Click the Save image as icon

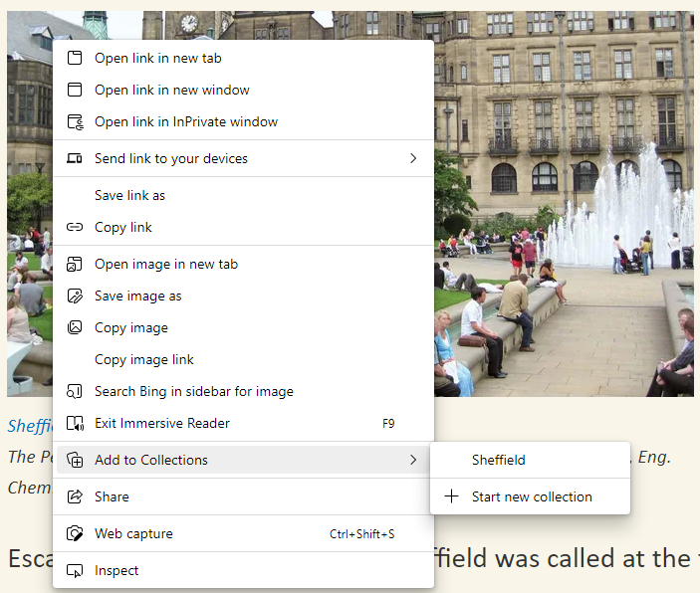click(75, 296)
